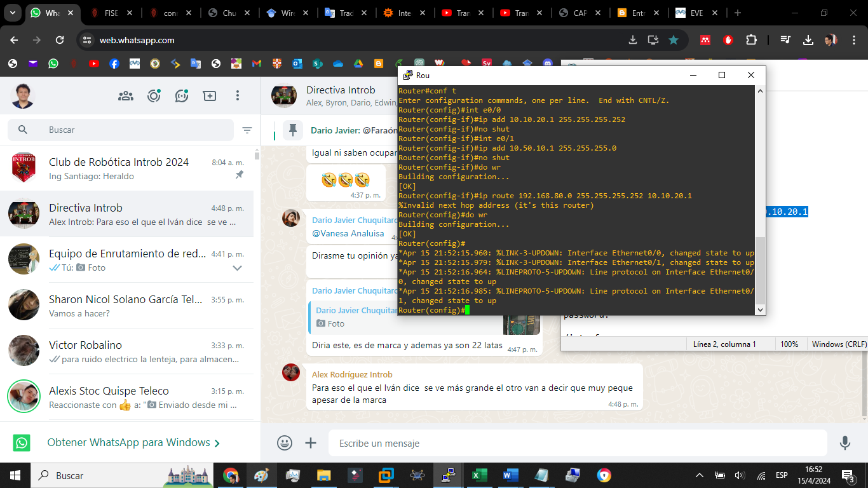Show hidden system tray icons
868x488 pixels.
point(700,475)
